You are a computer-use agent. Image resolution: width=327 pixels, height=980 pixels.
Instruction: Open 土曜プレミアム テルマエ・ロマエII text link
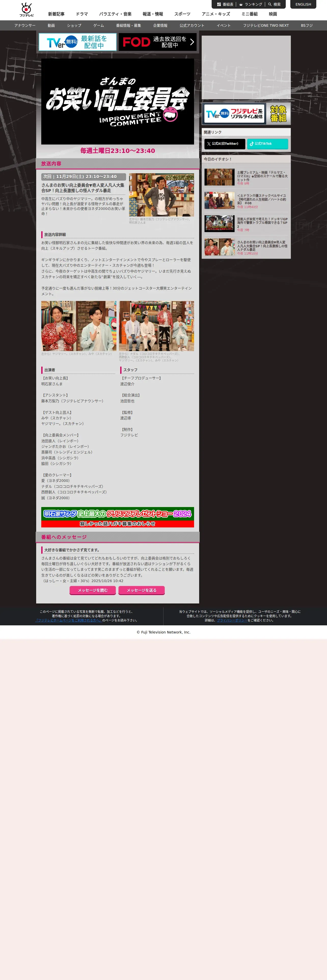(x=262, y=176)
